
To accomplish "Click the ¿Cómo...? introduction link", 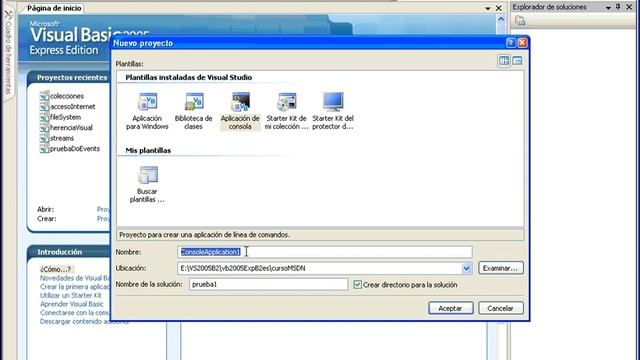I will [56, 269].
